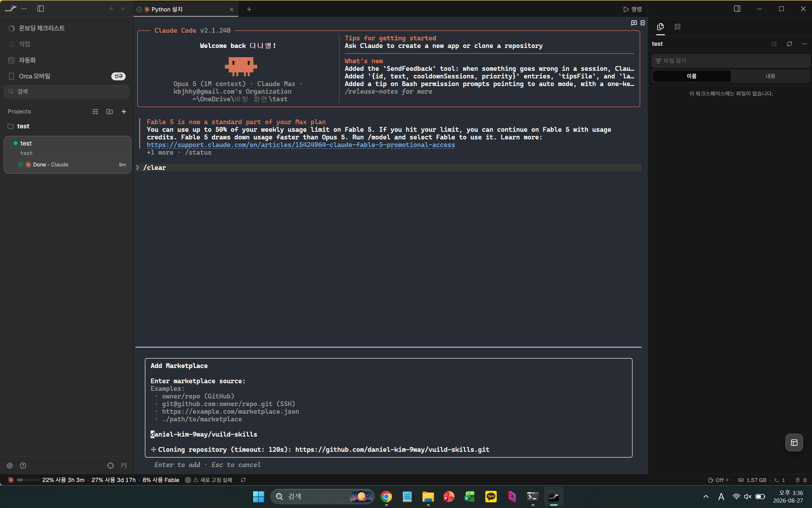Screen dimensions: 812x508
Task: Click the 검색 field in the sidebar
Action: (x=66, y=92)
